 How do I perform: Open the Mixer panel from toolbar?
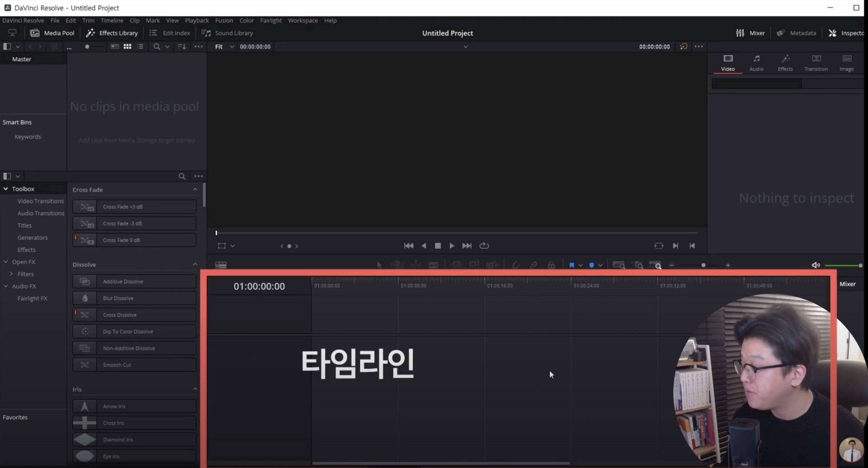pyautogui.click(x=750, y=33)
